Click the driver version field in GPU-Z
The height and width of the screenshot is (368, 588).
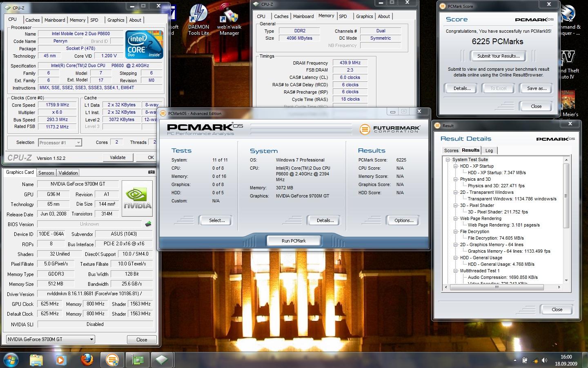(x=95, y=294)
